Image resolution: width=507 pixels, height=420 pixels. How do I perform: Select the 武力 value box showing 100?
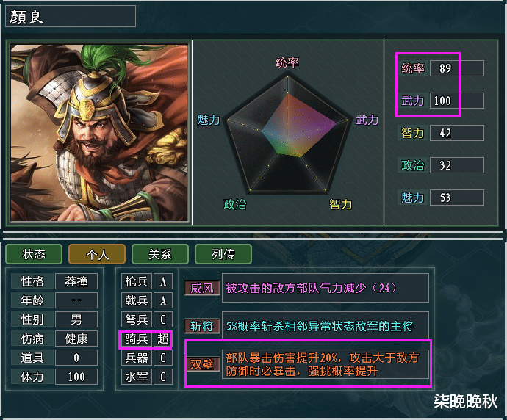[x=457, y=101]
